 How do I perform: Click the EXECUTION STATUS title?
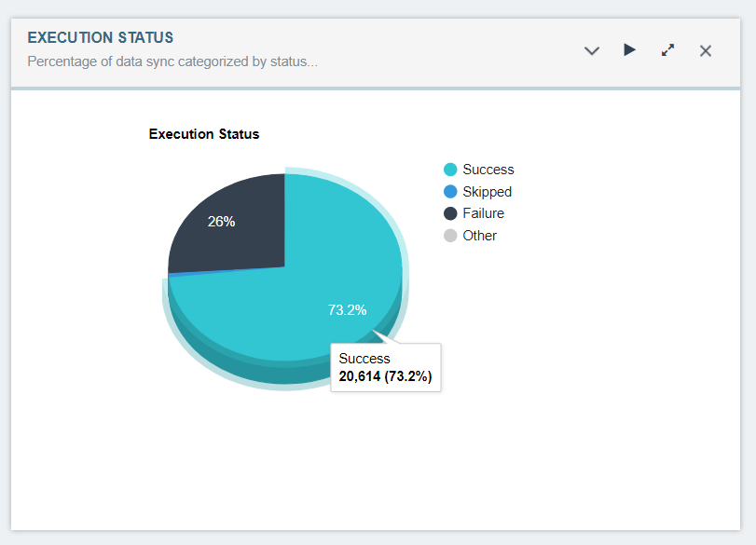(100, 37)
